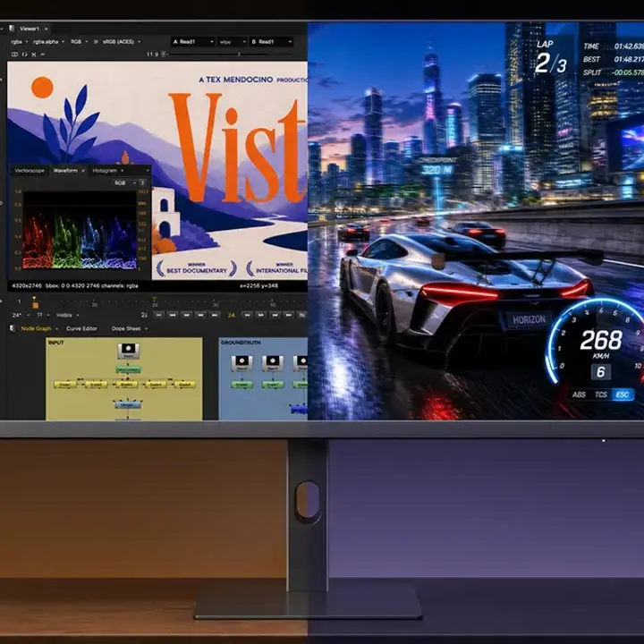Click the second playback button after frame 24
The width and height of the screenshot is (644, 644).
pyautogui.click(x=261, y=315)
